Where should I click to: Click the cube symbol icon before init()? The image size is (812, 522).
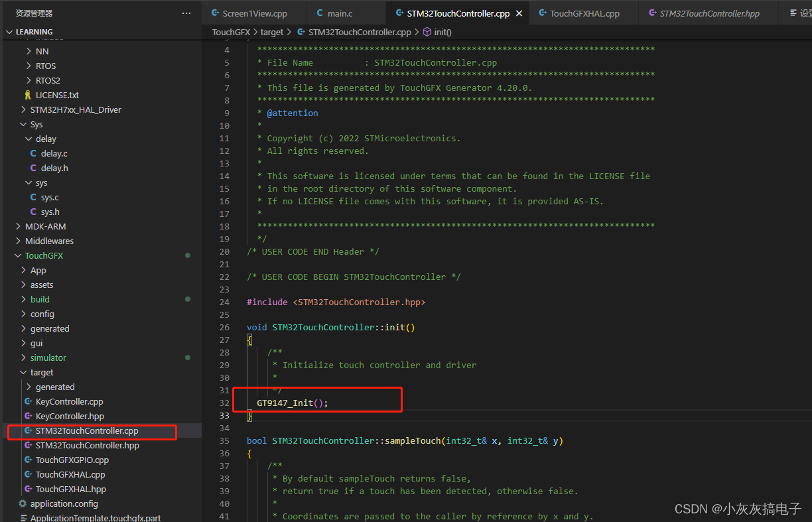click(427, 32)
